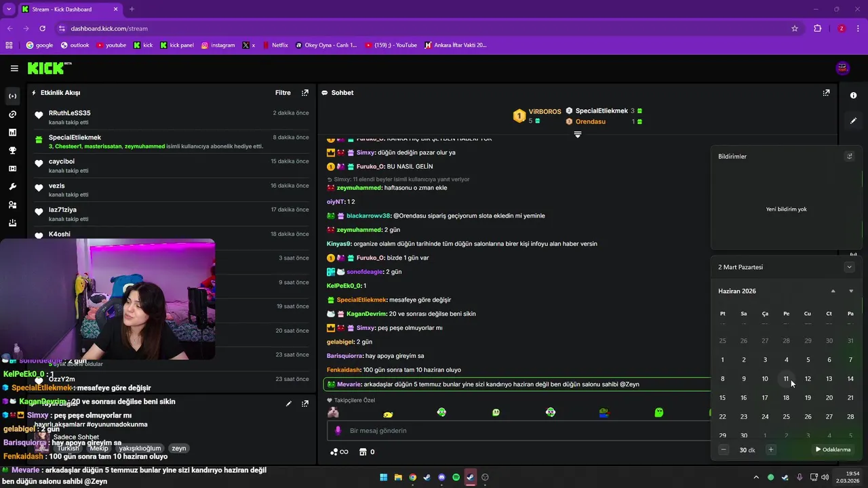Decrease focus time with minus button
Viewport: 868px width, 488px height.
coord(724,449)
